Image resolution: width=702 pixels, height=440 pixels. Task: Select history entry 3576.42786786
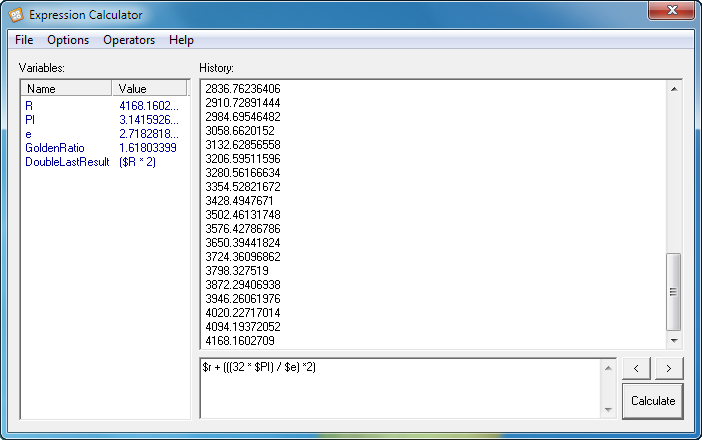243,228
